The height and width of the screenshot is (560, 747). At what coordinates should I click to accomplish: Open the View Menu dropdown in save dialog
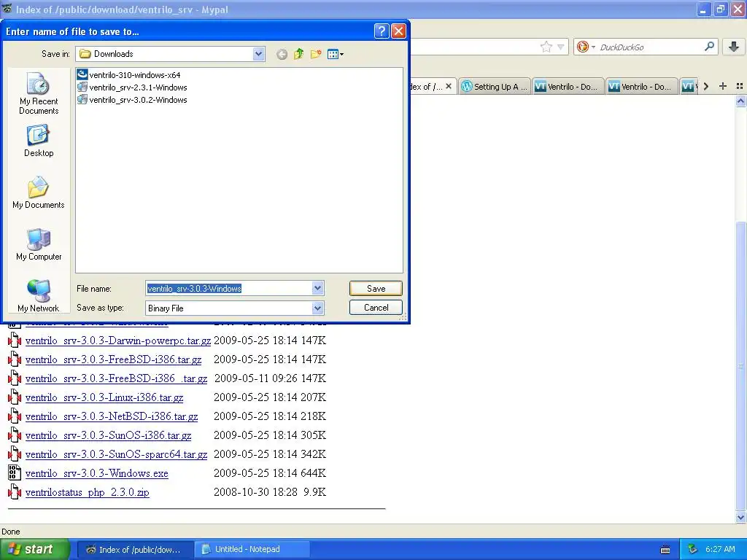point(336,54)
